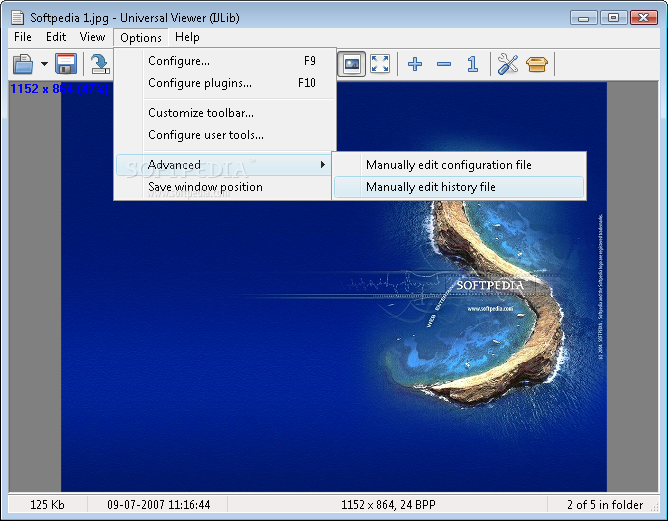Click the window resize grip in the corner
Screen dimensions: 668x521
[x=654, y=507]
